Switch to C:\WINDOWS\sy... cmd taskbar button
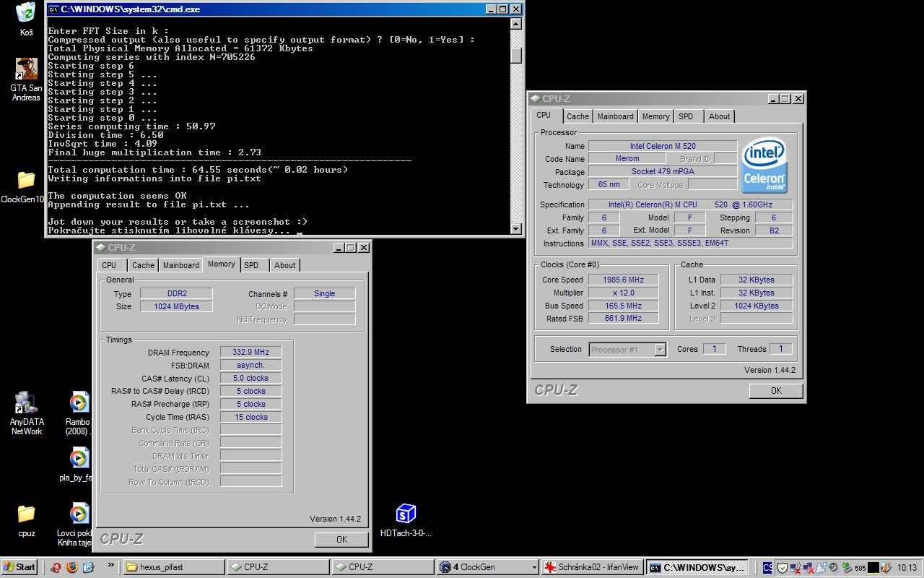924x578 pixels. [x=698, y=567]
